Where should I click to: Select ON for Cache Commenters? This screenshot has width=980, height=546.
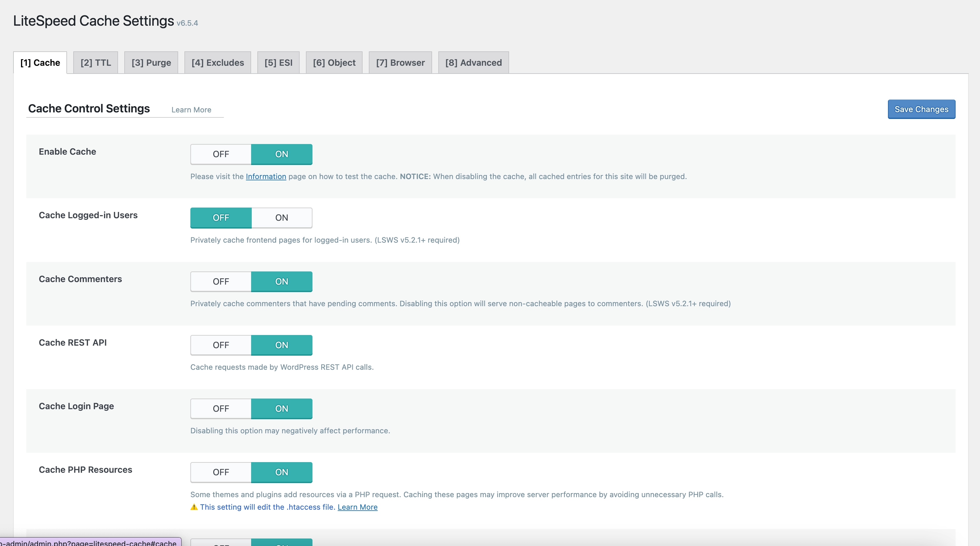pyautogui.click(x=281, y=281)
